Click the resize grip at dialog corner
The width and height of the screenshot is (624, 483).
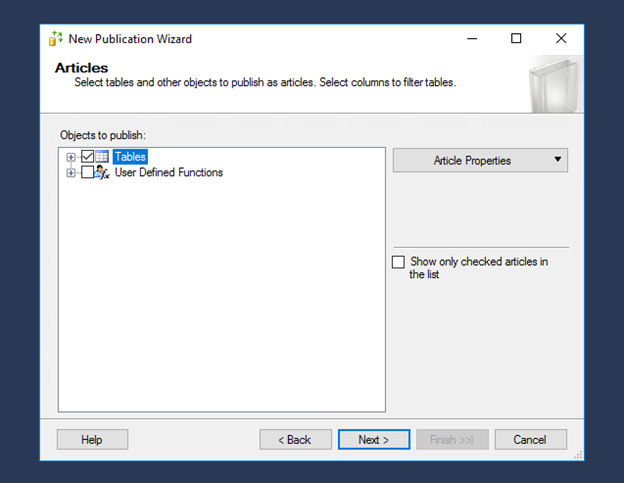pyautogui.click(x=578, y=455)
